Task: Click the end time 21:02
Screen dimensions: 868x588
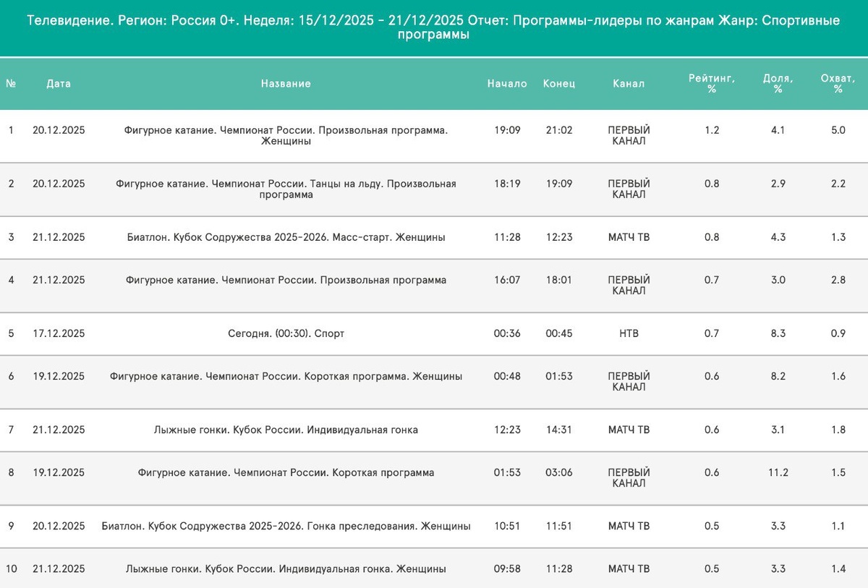Action: tap(559, 130)
